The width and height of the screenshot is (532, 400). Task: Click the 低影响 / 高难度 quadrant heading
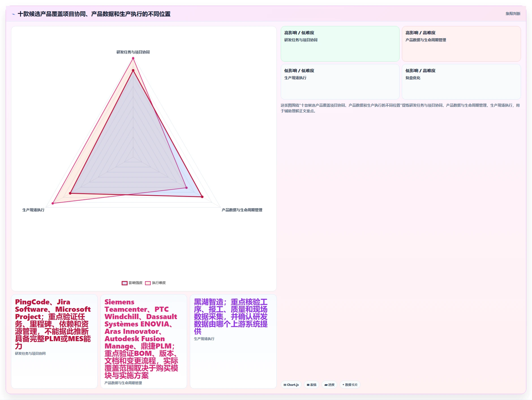click(x=421, y=71)
